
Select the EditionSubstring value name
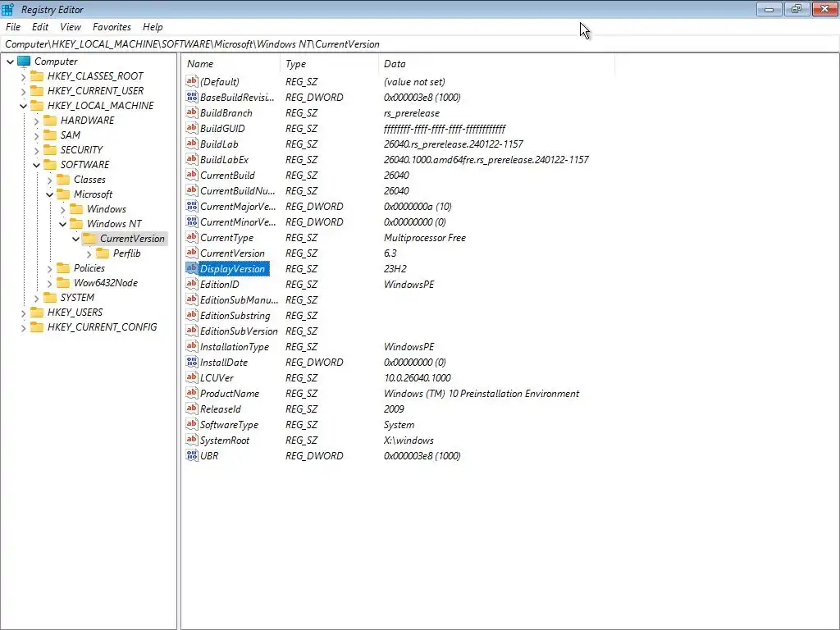(235, 316)
